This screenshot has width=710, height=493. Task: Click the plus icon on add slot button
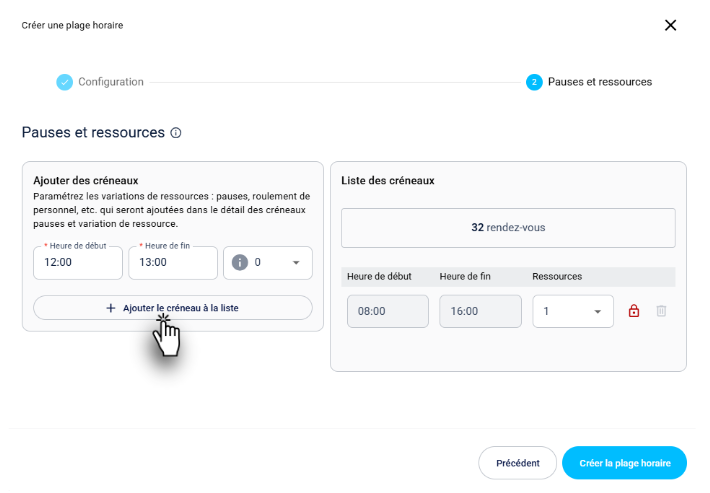(110, 308)
